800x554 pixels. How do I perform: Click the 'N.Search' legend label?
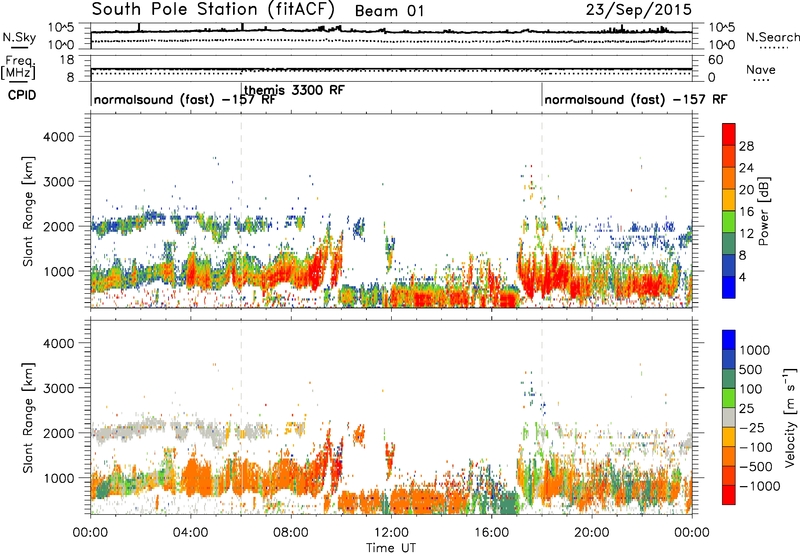pos(773,37)
